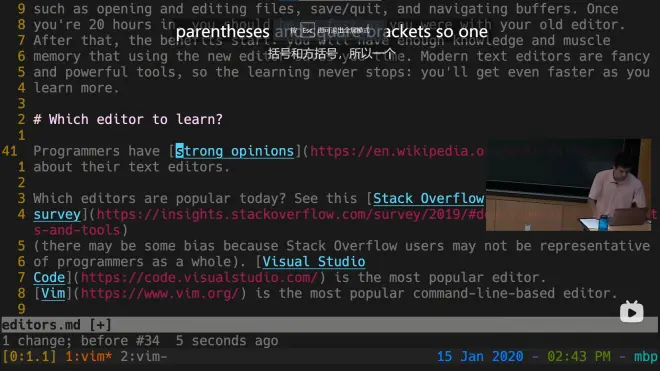Viewport: 660px width, 371px height.
Task: Click the www.vim.org URL
Action: click(160, 293)
